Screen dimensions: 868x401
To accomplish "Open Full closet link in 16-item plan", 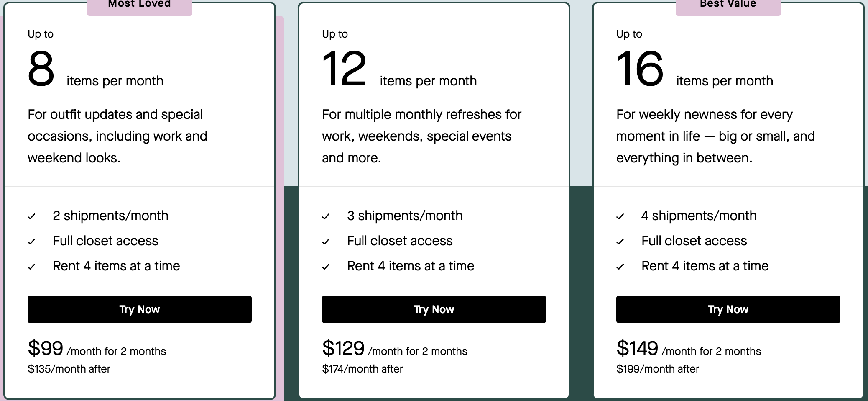I will [671, 241].
